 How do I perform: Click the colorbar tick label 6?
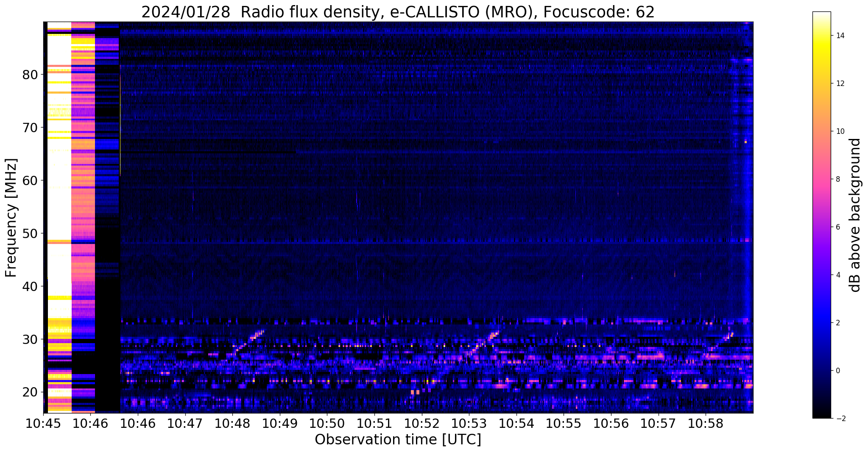(837, 227)
